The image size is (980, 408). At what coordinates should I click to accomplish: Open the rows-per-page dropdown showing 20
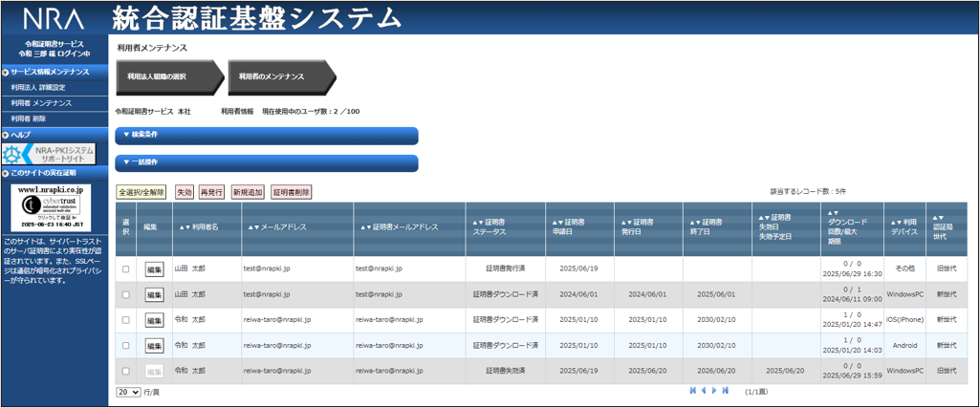128,392
